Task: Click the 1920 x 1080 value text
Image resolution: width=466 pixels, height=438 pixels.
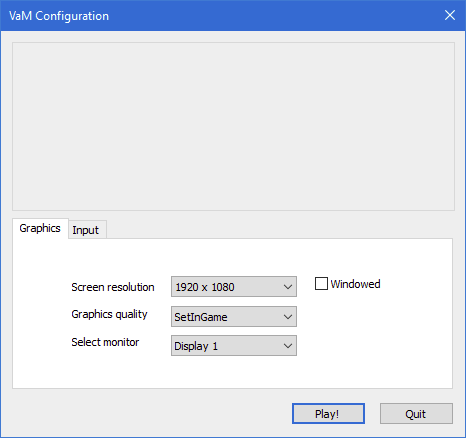Action: coord(205,287)
